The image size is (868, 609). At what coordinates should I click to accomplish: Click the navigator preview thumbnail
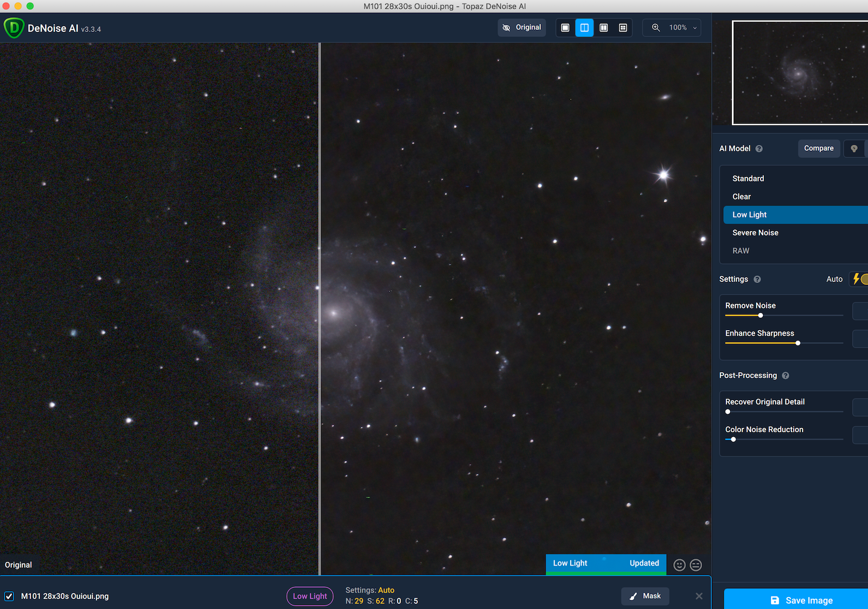click(x=800, y=73)
